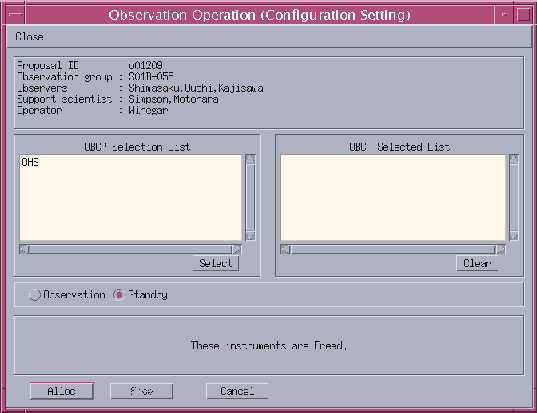Click the Selected List vertical scrollbar track
537x413 pixels.
(514, 198)
